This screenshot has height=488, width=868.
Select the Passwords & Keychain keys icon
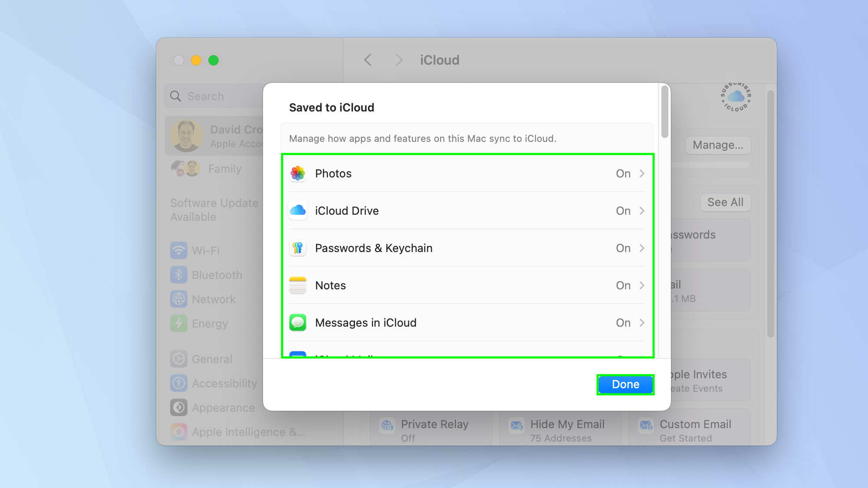(298, 248)
